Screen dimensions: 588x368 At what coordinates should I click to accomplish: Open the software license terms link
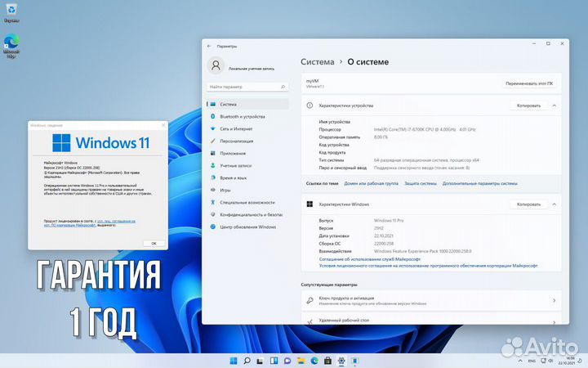428,266
